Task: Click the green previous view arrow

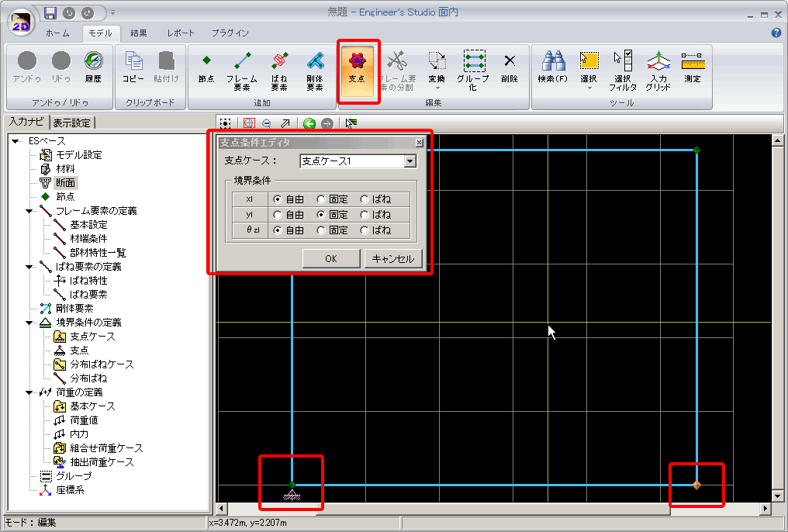Action: (x=309, y=123)
